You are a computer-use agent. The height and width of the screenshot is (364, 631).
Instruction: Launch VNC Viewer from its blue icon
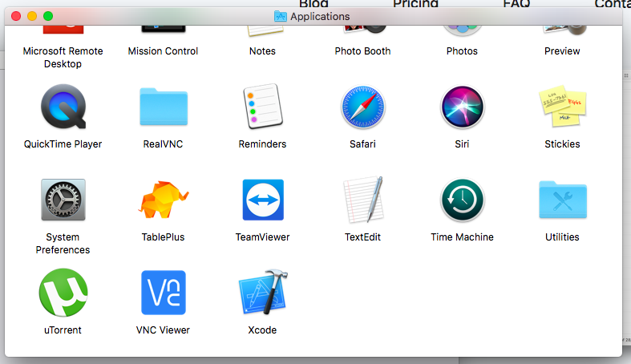[x=164, y=293]
